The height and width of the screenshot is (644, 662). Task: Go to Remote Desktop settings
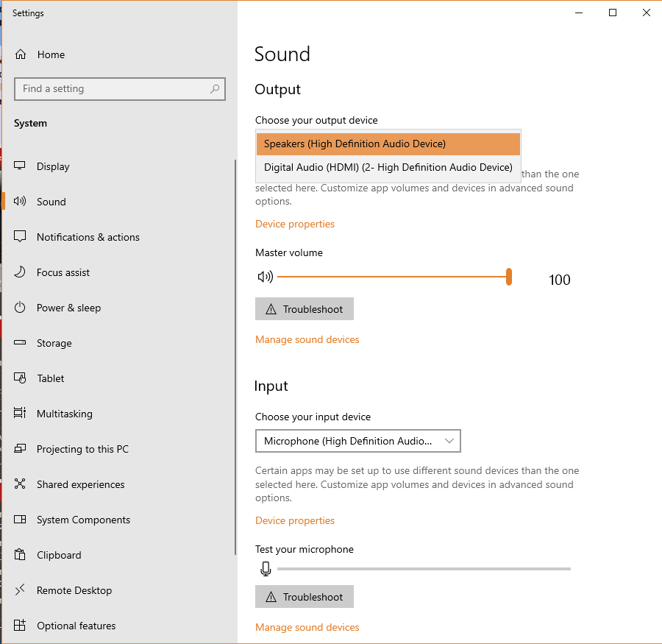74,590
